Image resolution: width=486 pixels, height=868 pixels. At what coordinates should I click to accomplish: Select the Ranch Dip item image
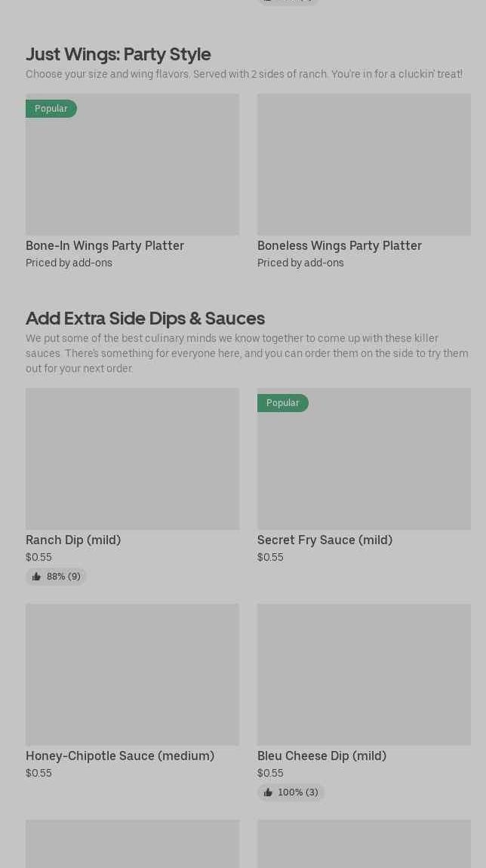point(132,459)
